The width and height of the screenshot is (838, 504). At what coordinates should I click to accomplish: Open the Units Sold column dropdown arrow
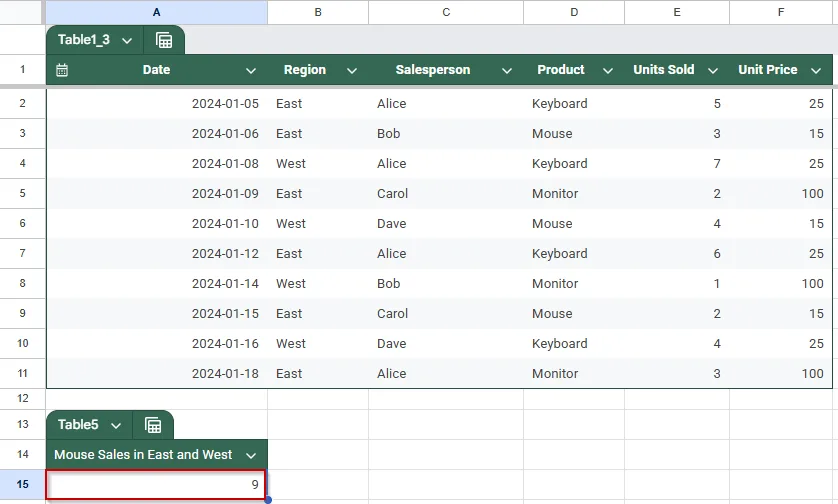[x=712, y=71]
